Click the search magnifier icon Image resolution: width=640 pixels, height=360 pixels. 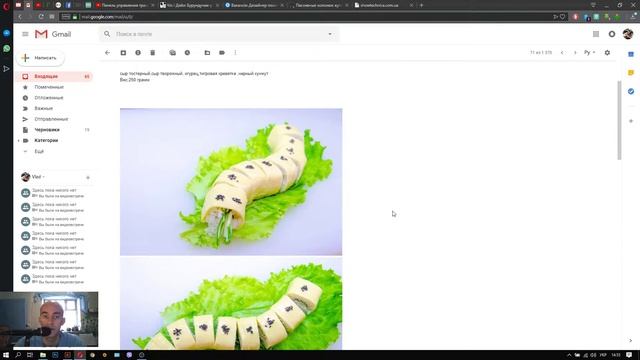(107, 34)
